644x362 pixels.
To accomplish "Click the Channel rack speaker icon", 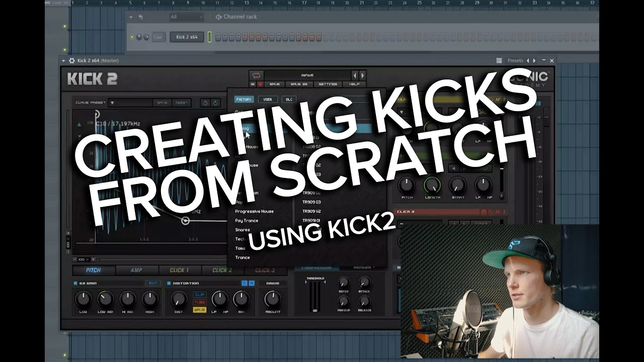I will [218, 17].
